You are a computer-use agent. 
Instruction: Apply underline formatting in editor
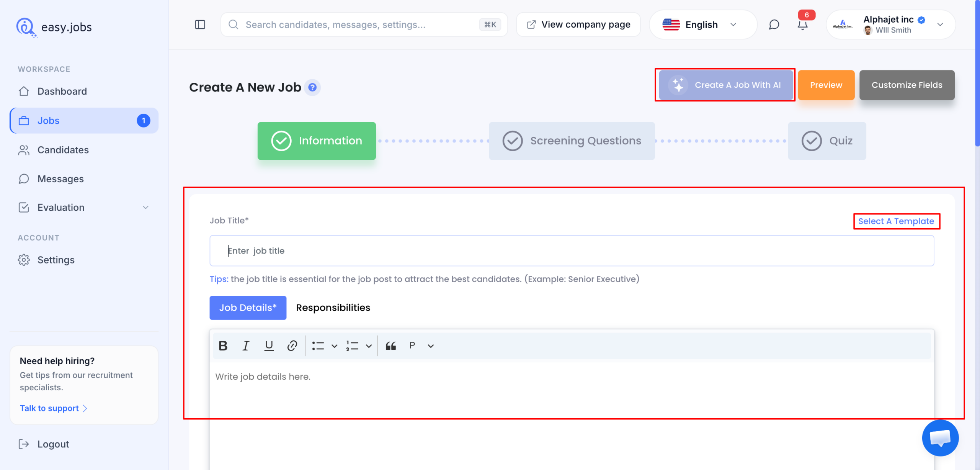coord(269,346)
